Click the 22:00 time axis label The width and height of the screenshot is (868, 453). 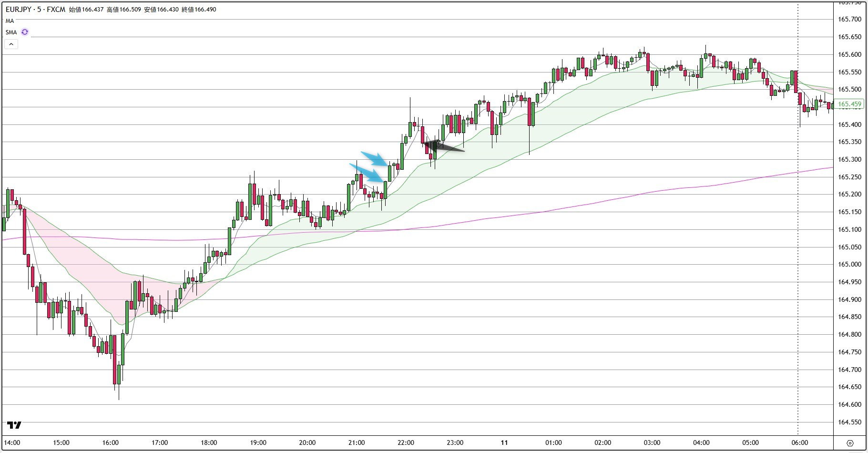pyautogui.click(x=406, y=443)
